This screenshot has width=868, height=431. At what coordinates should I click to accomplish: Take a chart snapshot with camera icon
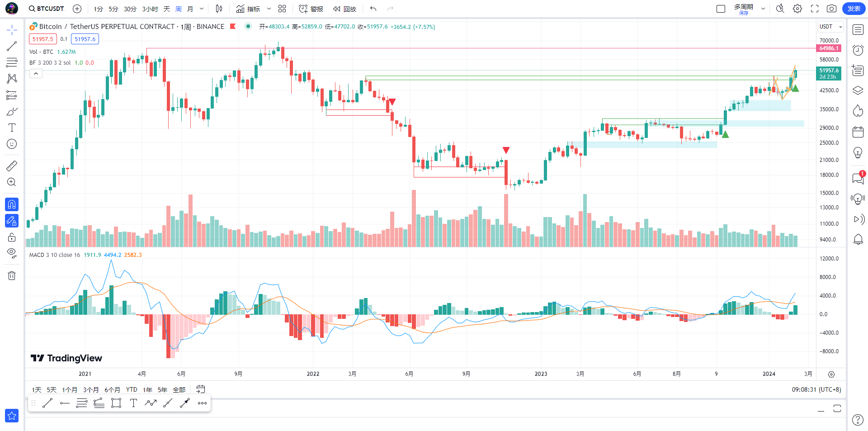(x=831, y=9)
